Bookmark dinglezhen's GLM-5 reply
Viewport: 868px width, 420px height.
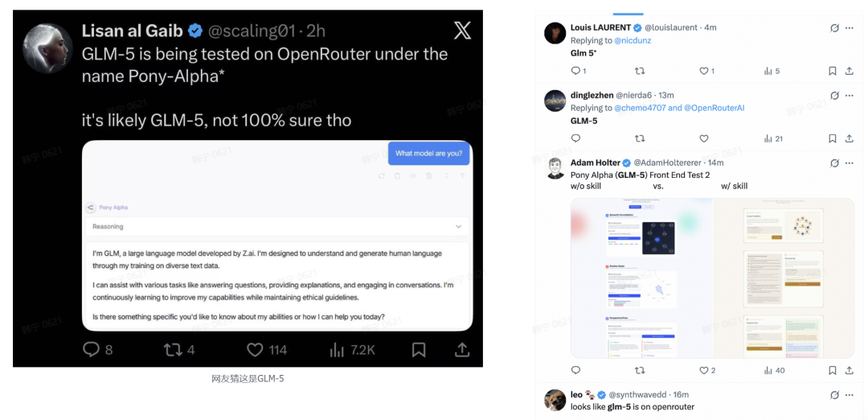click(833, 138)
